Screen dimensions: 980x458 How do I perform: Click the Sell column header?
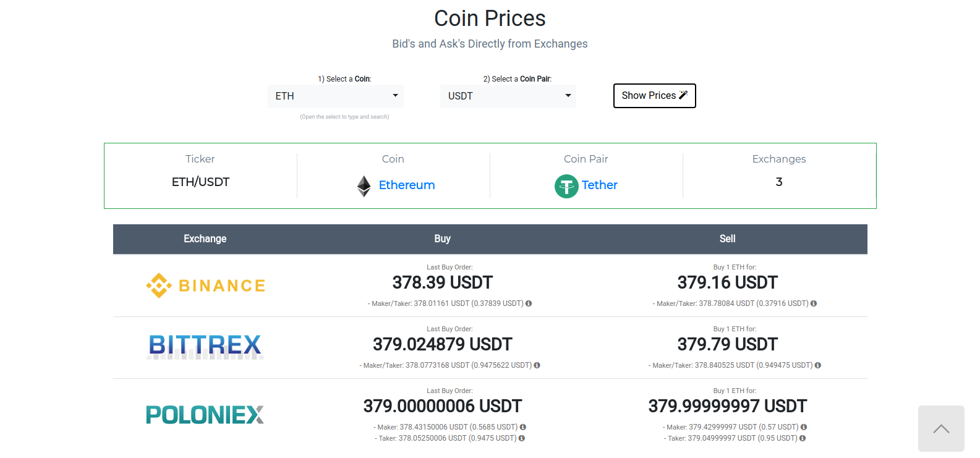728,239
